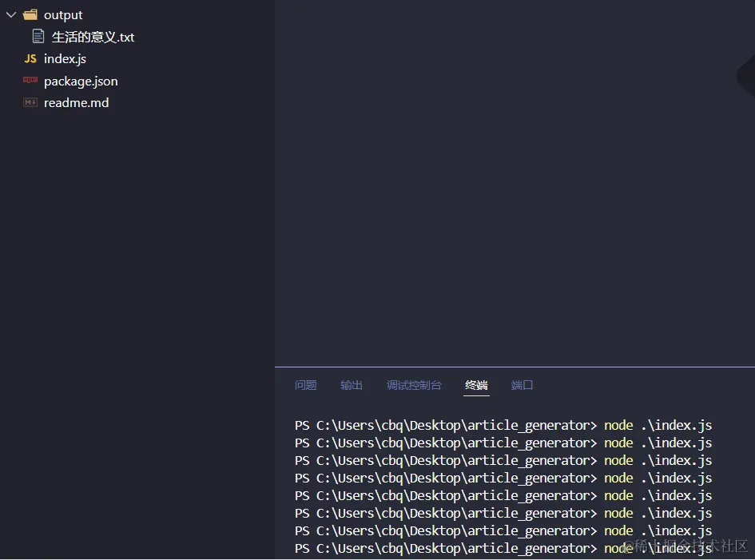Click the fourth terminal line's node command
This screenshot has height=560, width=755.
coord(618,478)
